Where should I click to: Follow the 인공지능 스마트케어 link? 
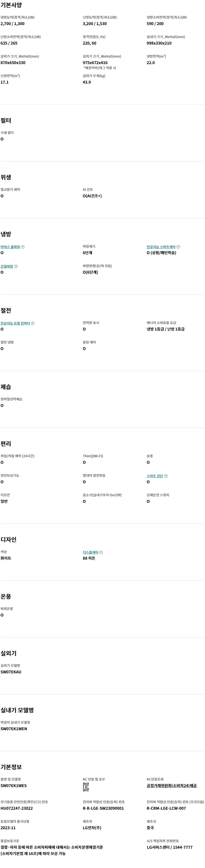click(x=161, y=247)
